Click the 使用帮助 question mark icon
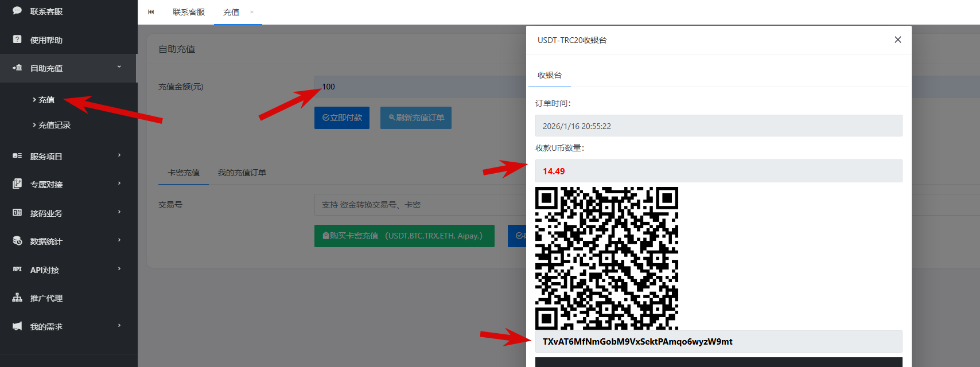 coord(17,40)
